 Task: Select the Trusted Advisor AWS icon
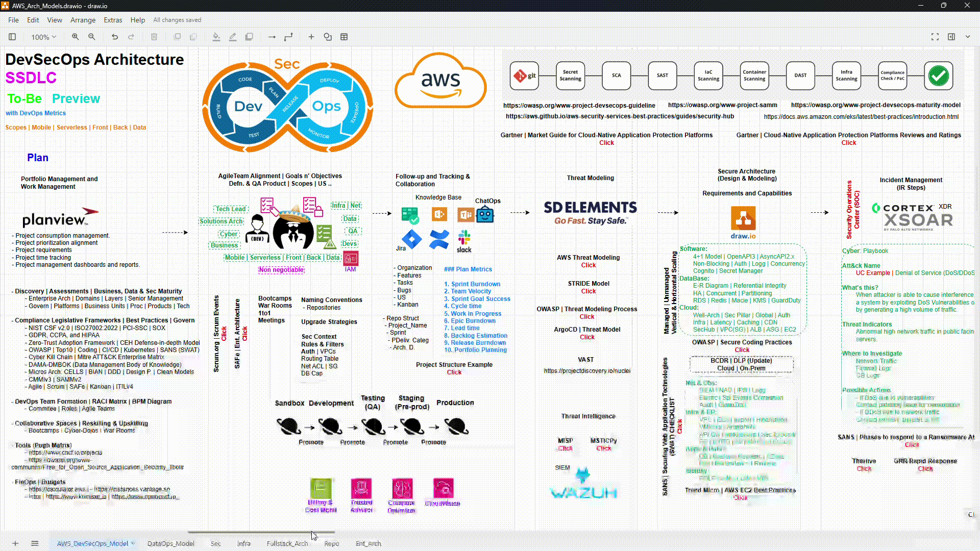coord(361,488)
